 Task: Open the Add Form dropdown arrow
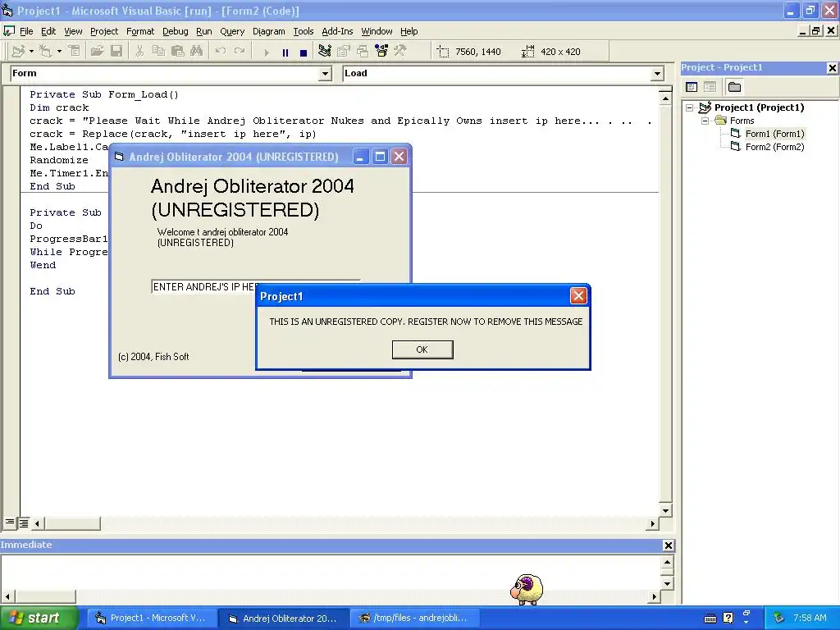pyautogui.click(x=59, y=52)
